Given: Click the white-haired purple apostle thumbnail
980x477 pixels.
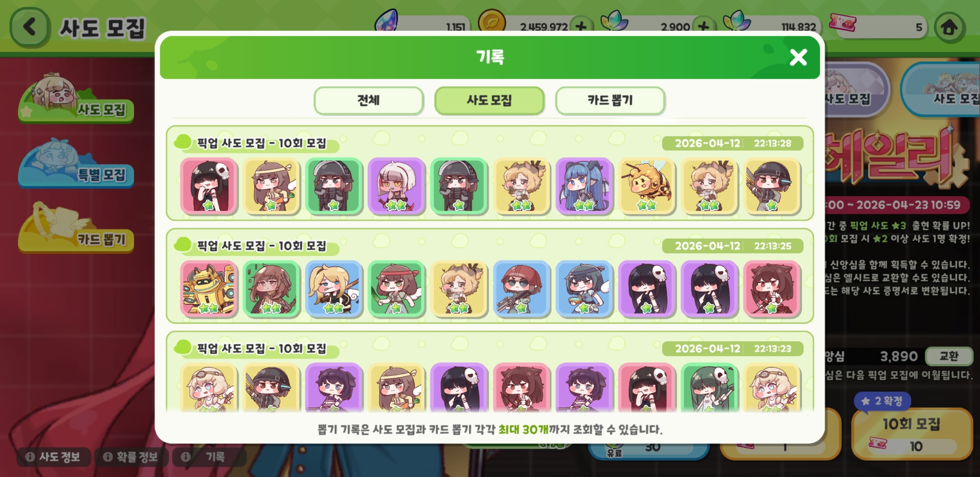Looking at the screenshot, I should pos(396,186).
